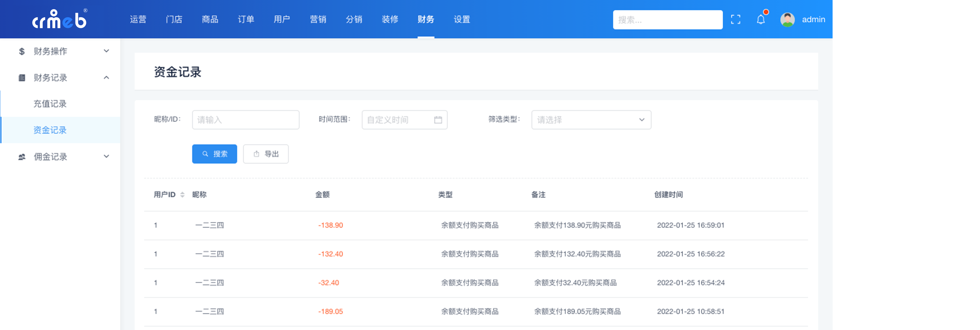Click the 财务操作 sidebar label
Viewport: 980px width, 330px height.
click(50, 51)
